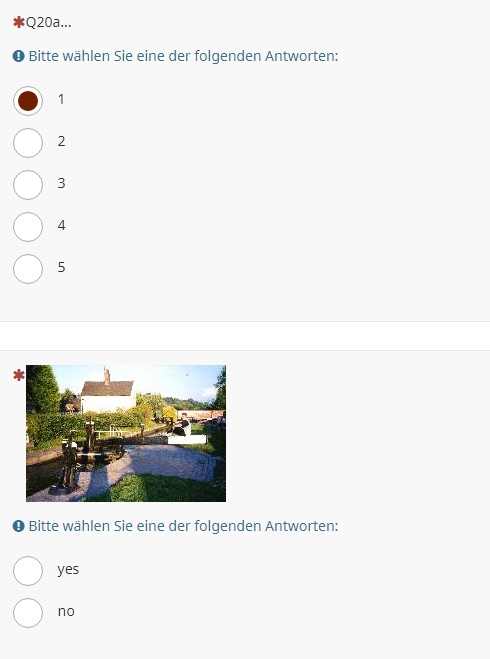The height and width of the screenshot is (659, 490).
Task: Click the number 2 answer label
Action: (61, 141)
